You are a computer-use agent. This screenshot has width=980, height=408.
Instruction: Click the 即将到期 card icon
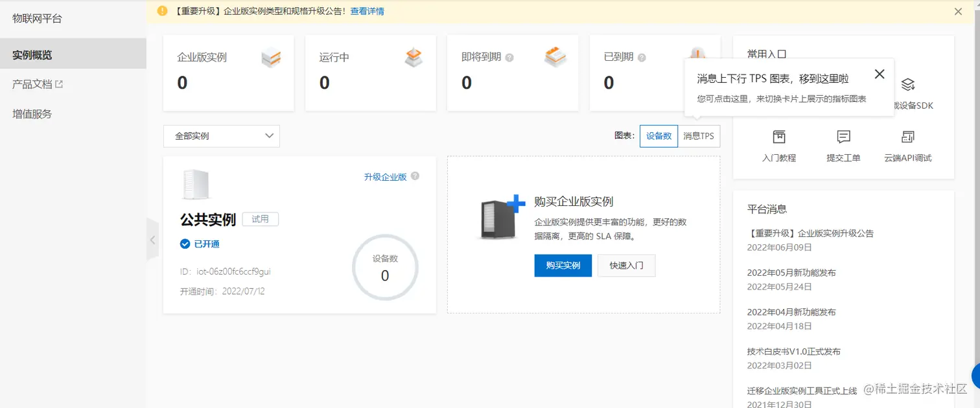click(x=555, y=58)
